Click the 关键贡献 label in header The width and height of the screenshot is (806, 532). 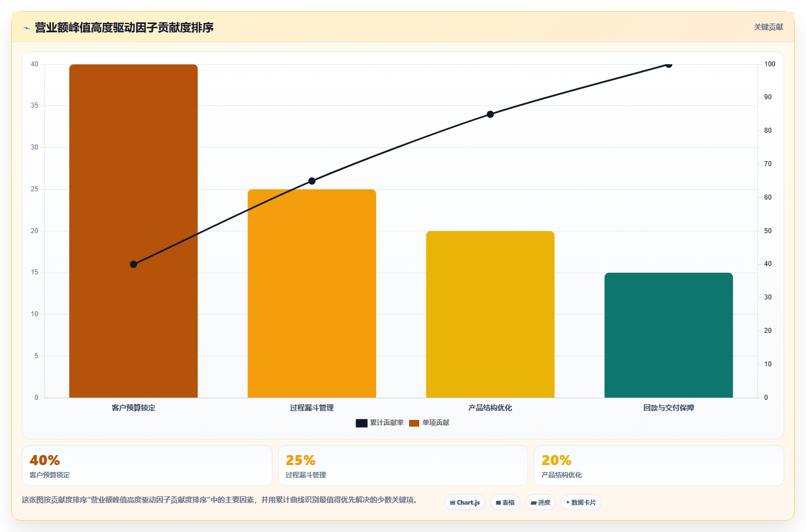[x=769, y=27]
